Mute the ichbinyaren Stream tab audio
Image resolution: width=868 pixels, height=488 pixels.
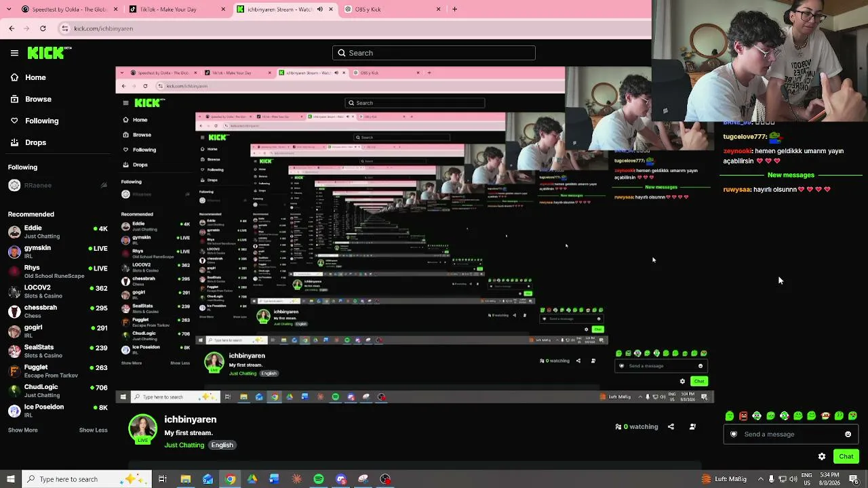[x=320, y=9]
